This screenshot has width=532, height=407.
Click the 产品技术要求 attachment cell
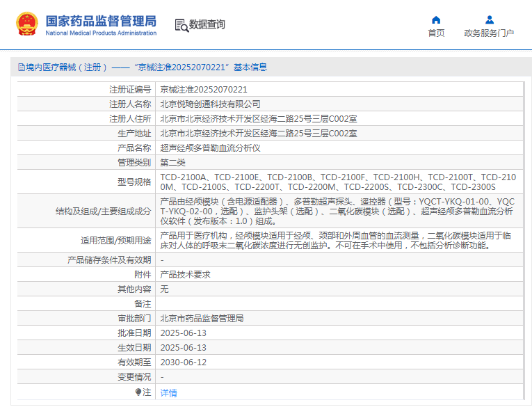185,275
